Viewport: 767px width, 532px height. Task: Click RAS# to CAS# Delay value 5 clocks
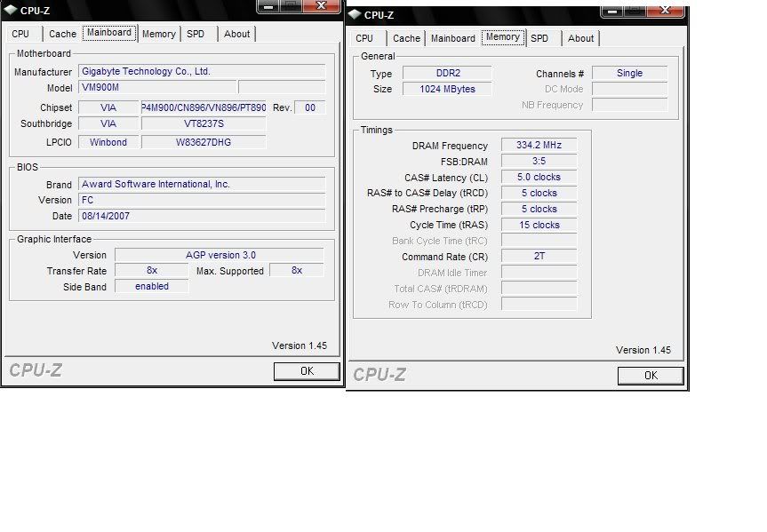539,193
